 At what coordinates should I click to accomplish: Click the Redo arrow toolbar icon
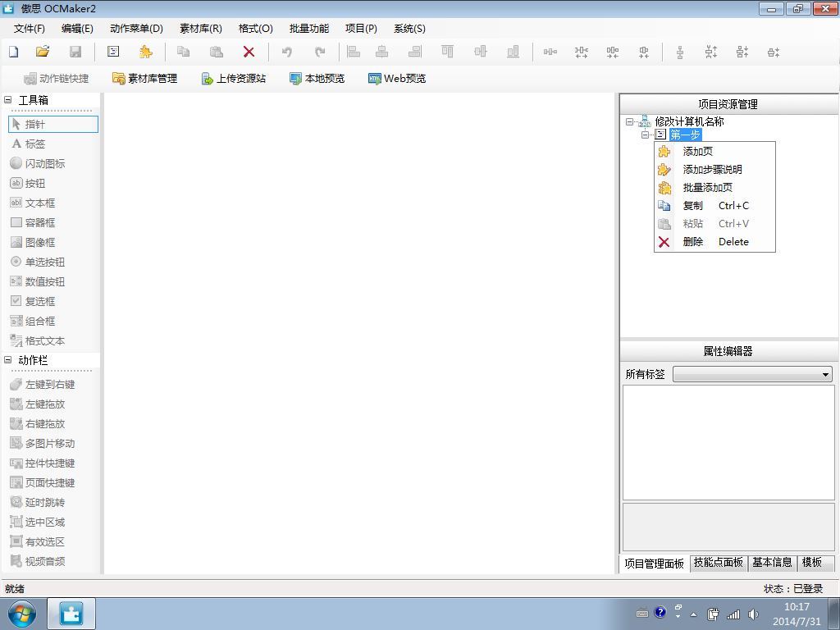pos(320,52)
